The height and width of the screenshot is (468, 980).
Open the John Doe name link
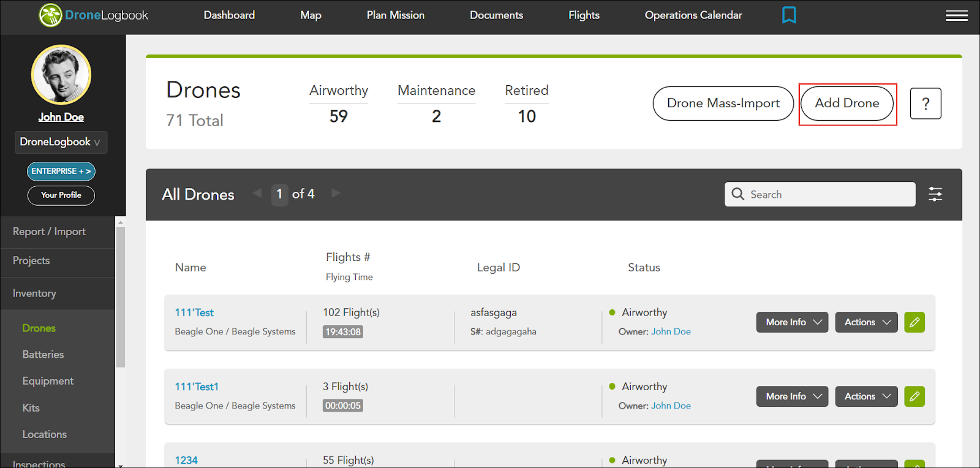click(x=61, y=117)
